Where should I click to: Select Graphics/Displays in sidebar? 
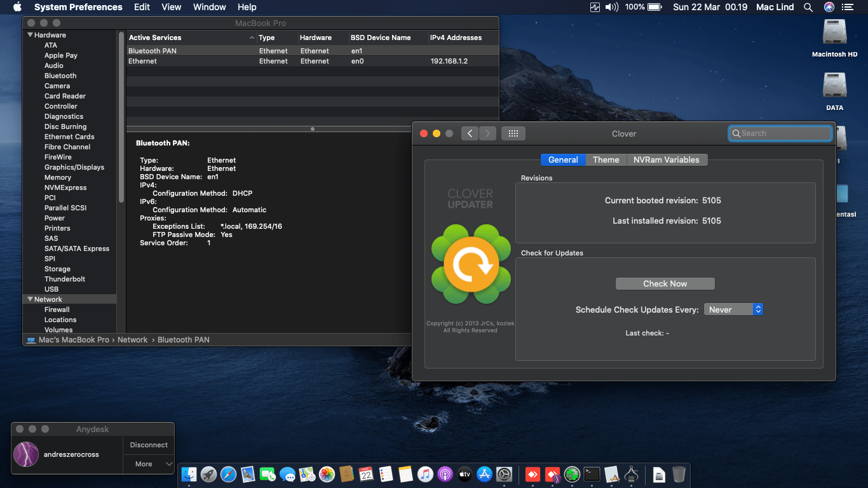tap(74, 167)
